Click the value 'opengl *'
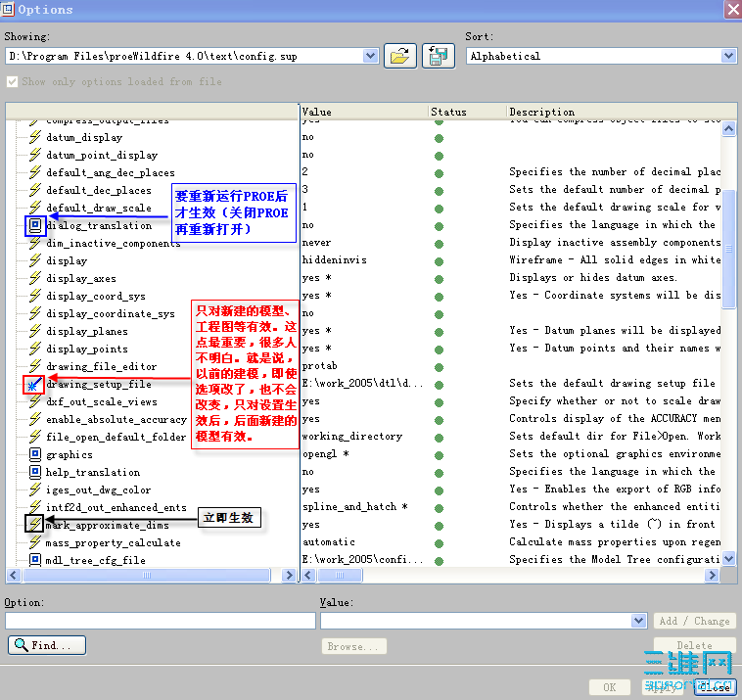Screen dimensions: 742x700 326,454
